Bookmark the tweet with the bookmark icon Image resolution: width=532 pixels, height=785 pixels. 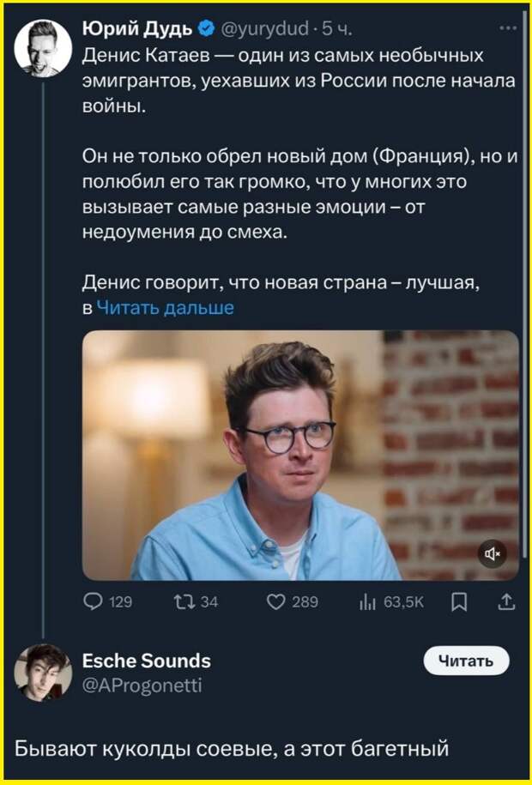[459, 601]
